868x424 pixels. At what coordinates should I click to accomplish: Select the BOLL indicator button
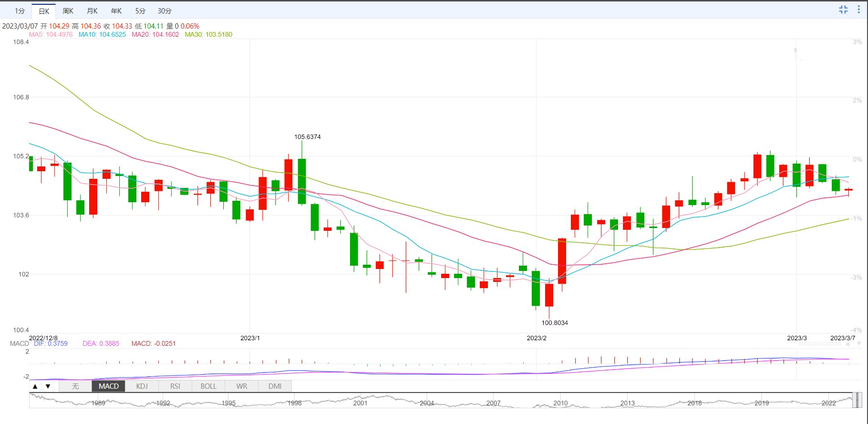tap(208, 386)
